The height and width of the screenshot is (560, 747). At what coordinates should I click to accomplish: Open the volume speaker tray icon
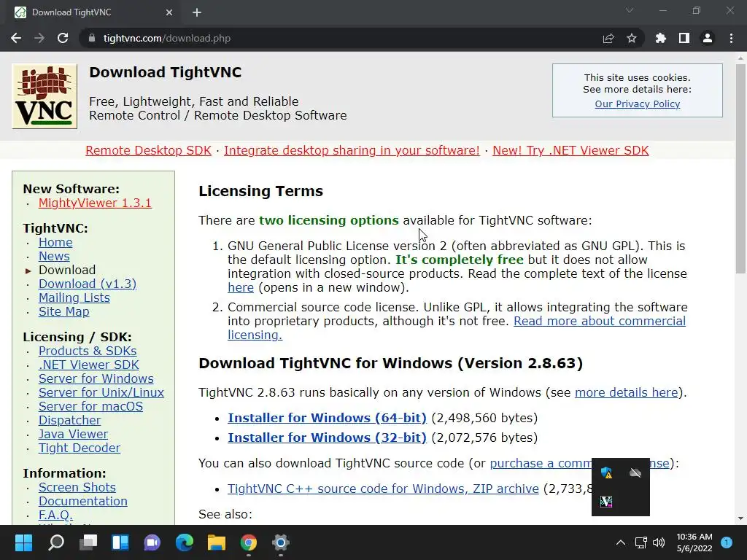pyautogui.click(x=659, y=542)
